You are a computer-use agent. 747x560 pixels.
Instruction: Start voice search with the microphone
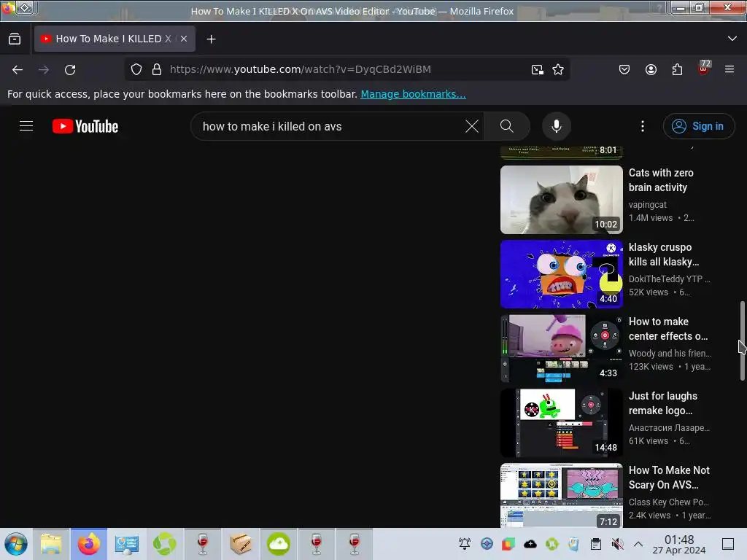click(x=557, y=126)
